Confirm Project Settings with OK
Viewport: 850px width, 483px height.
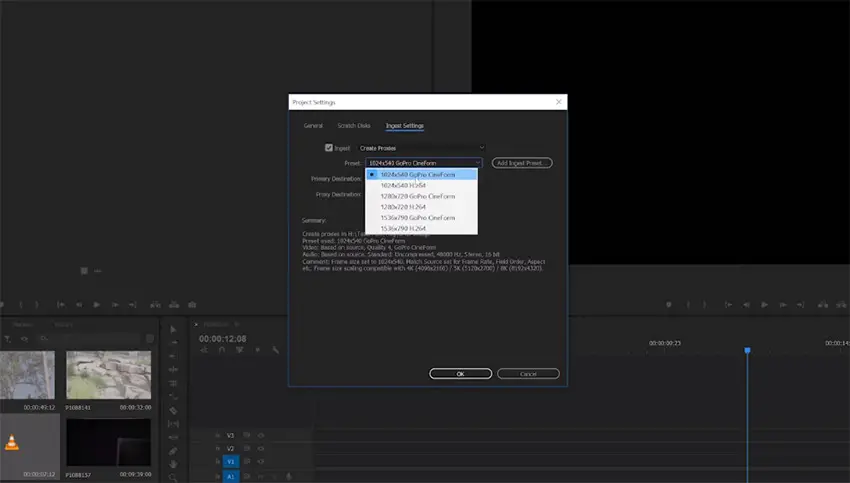click(x=460, y=373)
